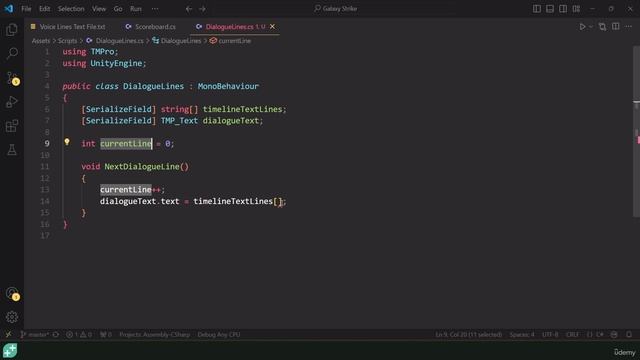Open the errors and warnings status item
Image resolution: width=640 pixels, height=360 pixels.
pos(79,334)
